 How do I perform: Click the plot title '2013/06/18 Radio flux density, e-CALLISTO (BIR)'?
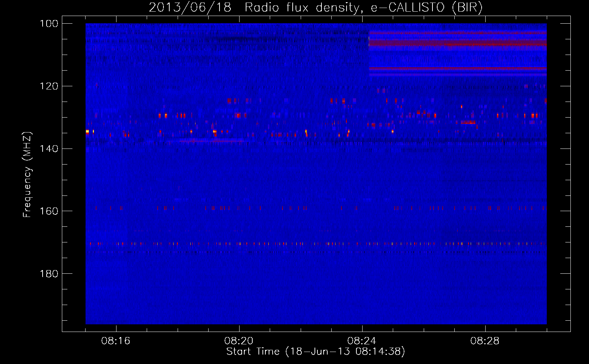tap(316, 8)
